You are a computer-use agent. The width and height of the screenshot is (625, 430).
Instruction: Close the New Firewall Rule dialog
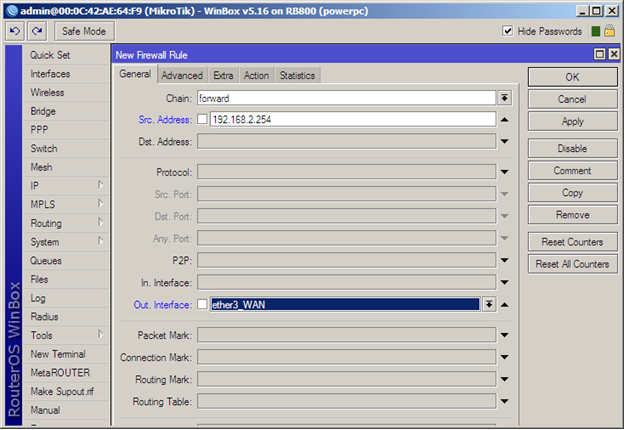click(x=614, y=54)
